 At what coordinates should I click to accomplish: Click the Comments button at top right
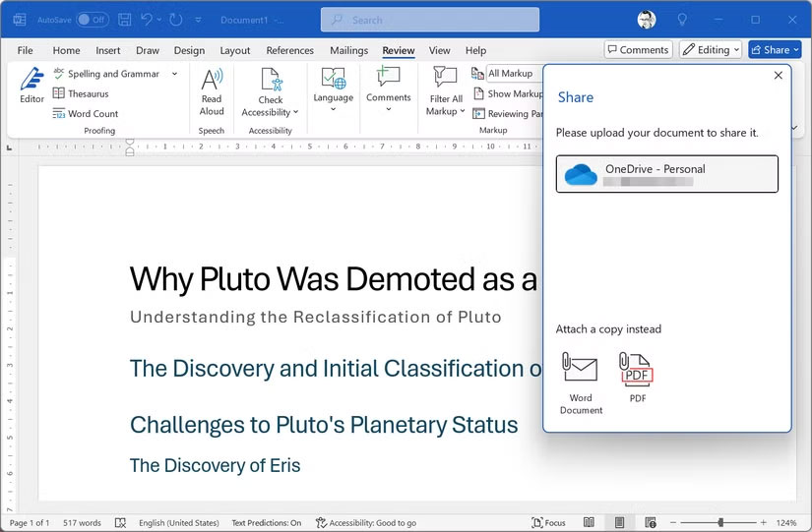638,50
